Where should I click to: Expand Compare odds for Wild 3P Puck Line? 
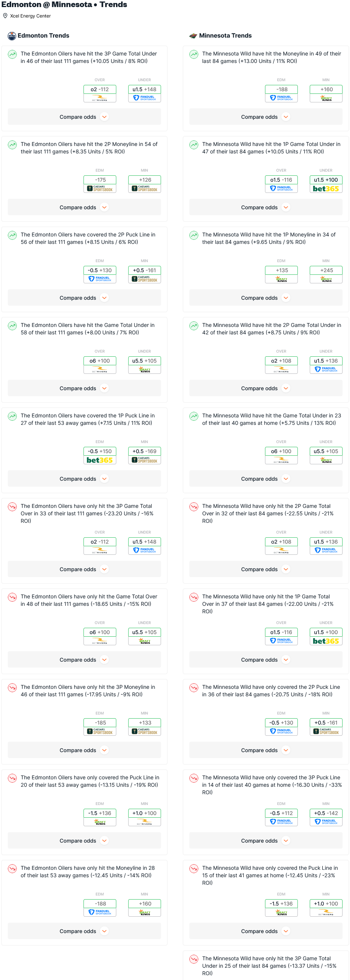click(x=266, y=841)
